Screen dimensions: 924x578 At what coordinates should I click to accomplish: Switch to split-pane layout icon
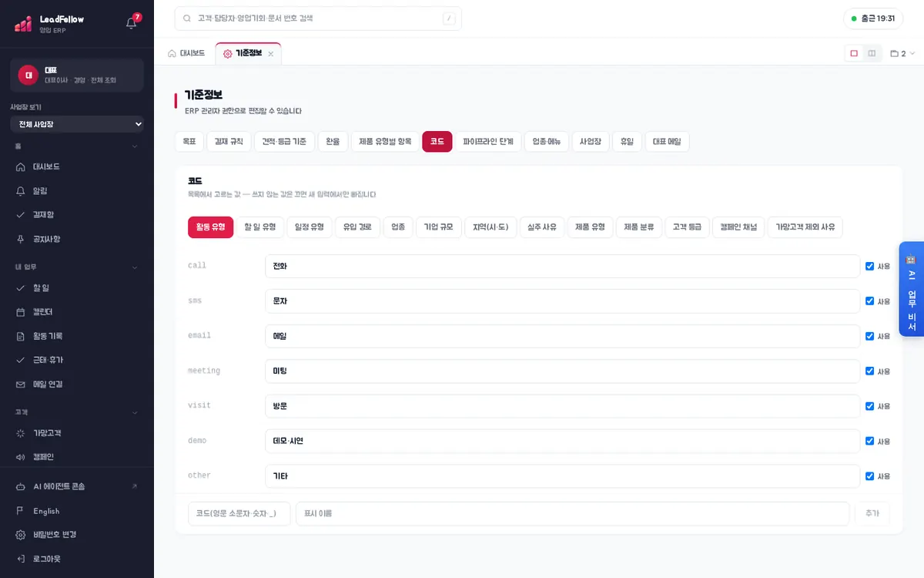click(x=872, y=53)
